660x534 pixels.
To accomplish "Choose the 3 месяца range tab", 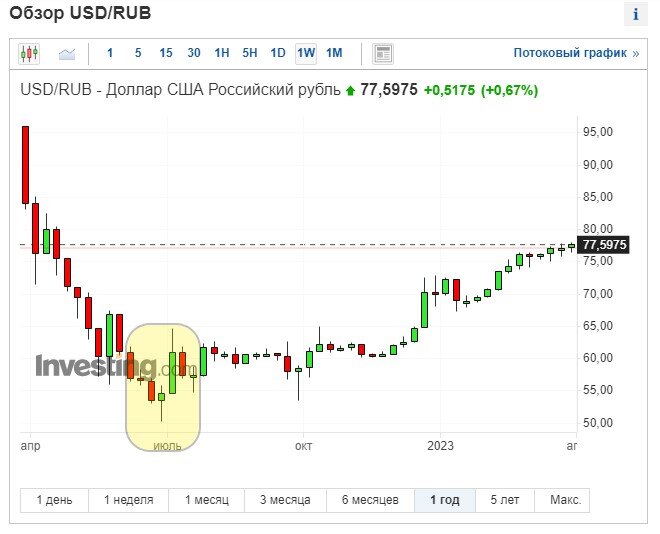I will [285, 500].
